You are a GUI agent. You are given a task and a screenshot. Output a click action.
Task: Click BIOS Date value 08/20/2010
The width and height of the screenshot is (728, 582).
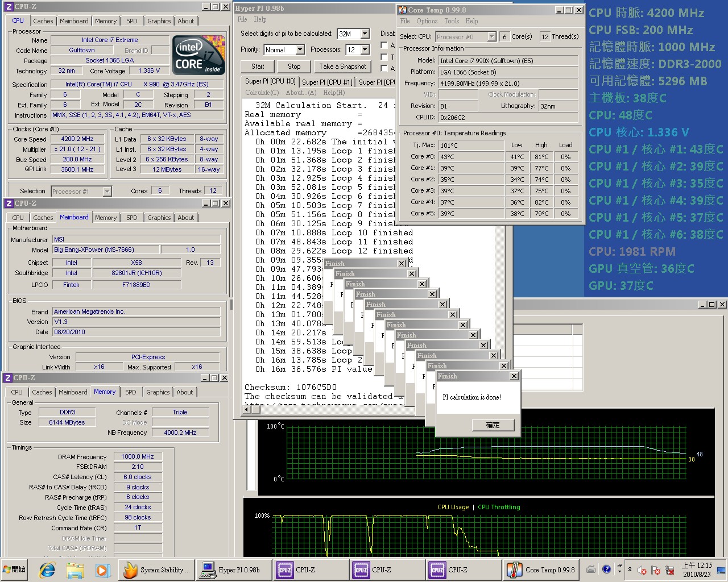coord(136,332)
